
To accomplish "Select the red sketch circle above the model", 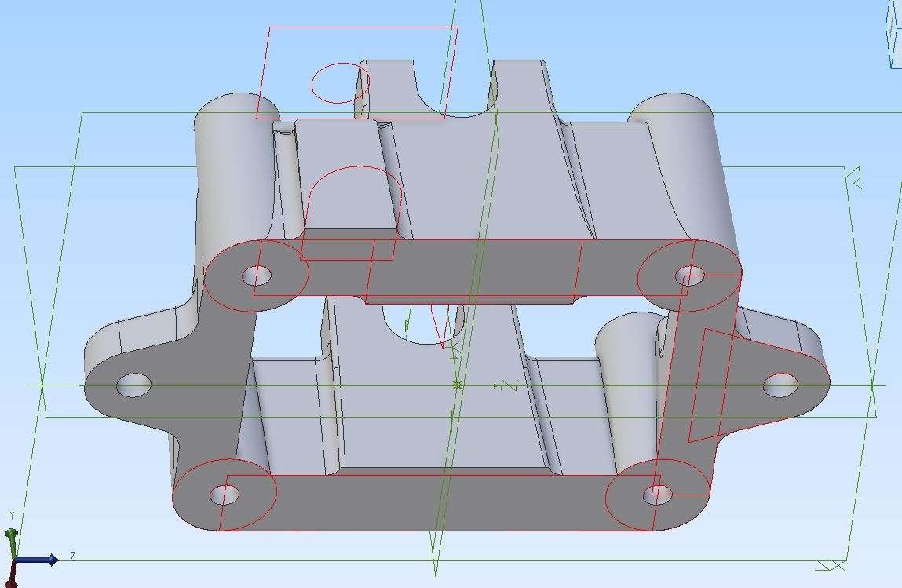I will pos(340,83).
